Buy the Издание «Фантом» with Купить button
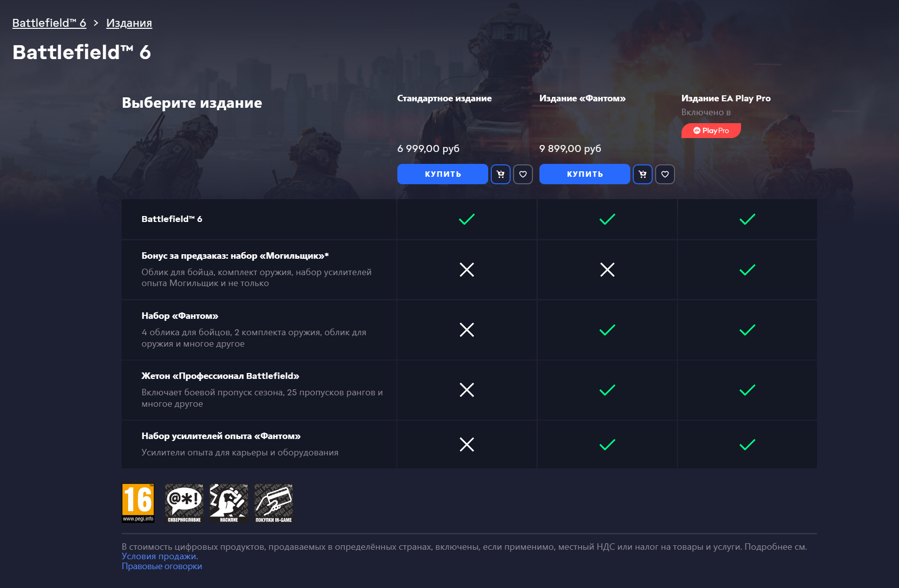Viewport: 899px width, 588px height. pyautogui.click(x=585, y=174)
